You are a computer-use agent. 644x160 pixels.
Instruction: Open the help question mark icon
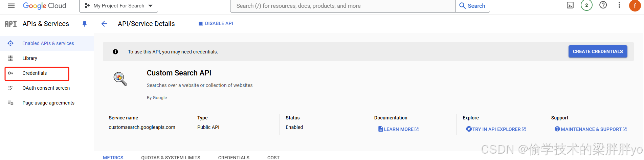(603, 5)
